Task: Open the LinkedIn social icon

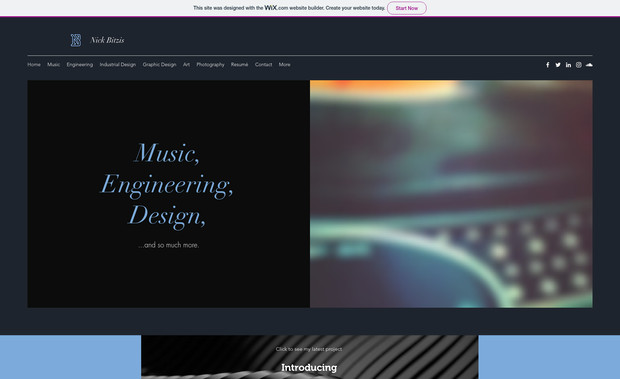Action: pos(568,65)
